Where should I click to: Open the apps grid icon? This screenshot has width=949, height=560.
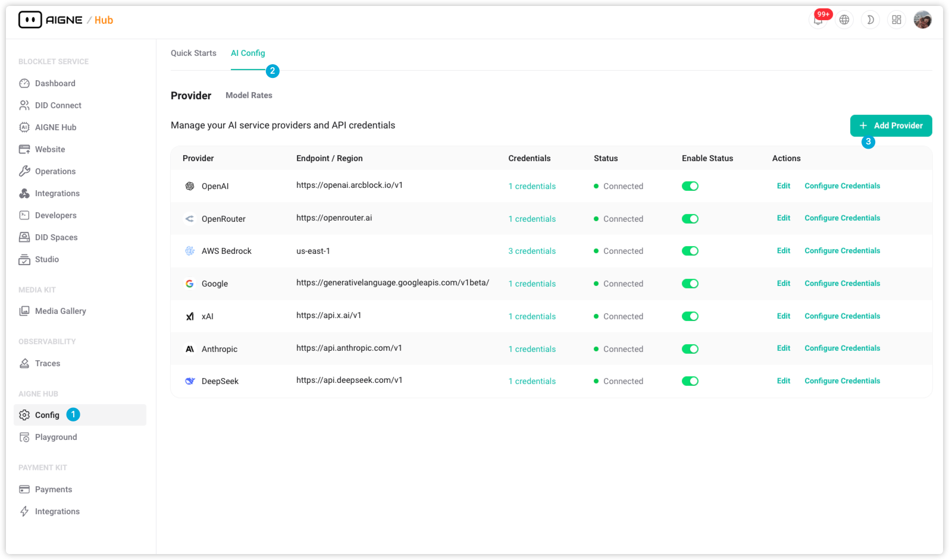pos(896,20)
